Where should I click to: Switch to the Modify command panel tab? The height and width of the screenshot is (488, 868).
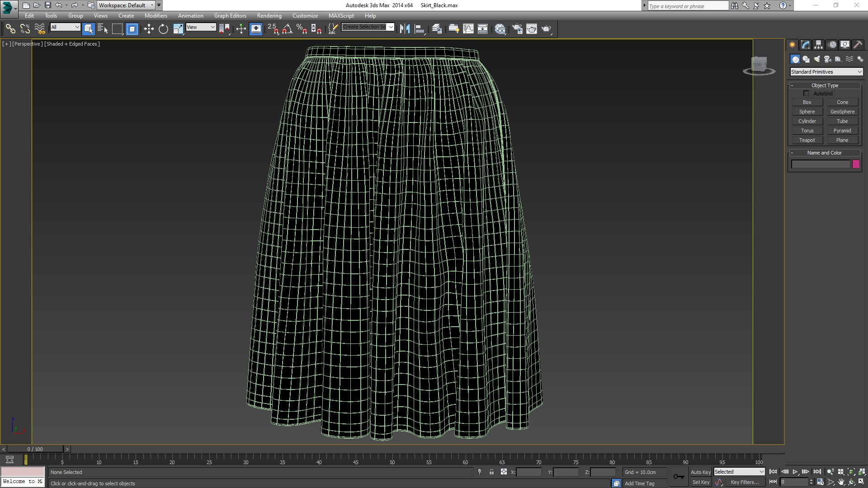pos(805,45)
